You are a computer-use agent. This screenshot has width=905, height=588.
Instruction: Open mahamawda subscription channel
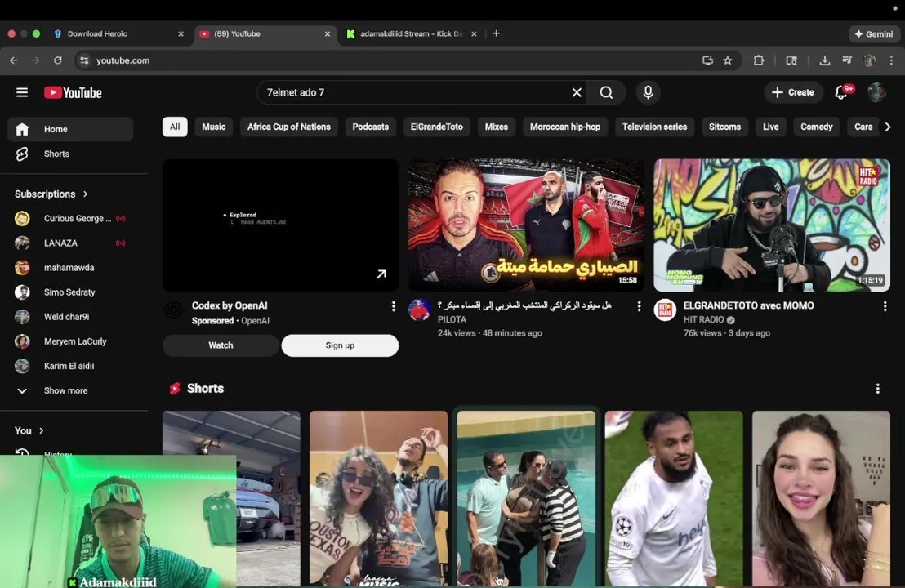70,268
